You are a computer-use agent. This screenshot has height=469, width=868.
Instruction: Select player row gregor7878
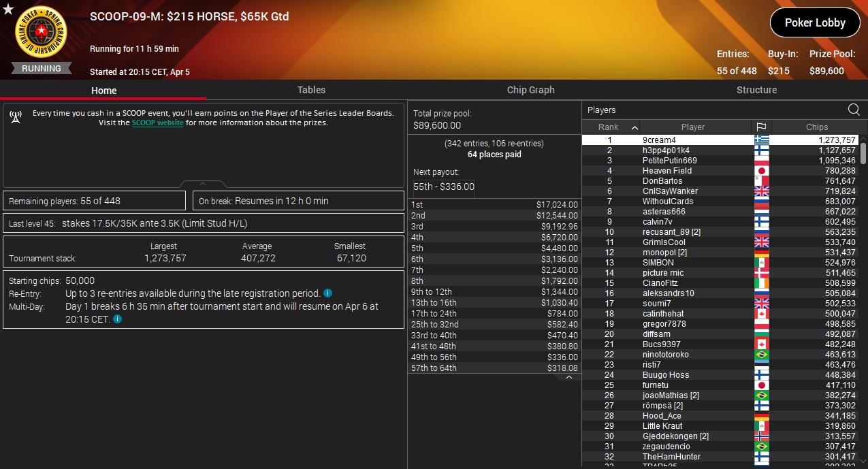[720, 324]
